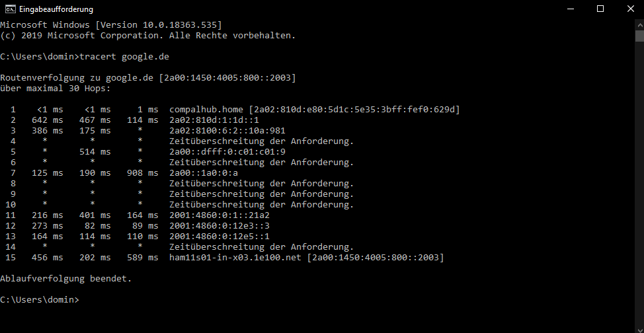Click the scrollbar down arrow
The width and height of the screenshot is (644, 333).
click(x=639, y=328)
